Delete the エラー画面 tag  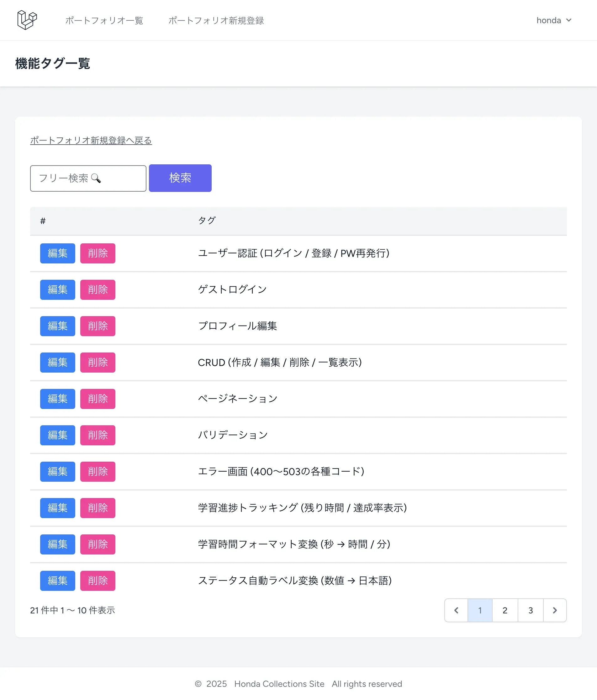[98, 472]
